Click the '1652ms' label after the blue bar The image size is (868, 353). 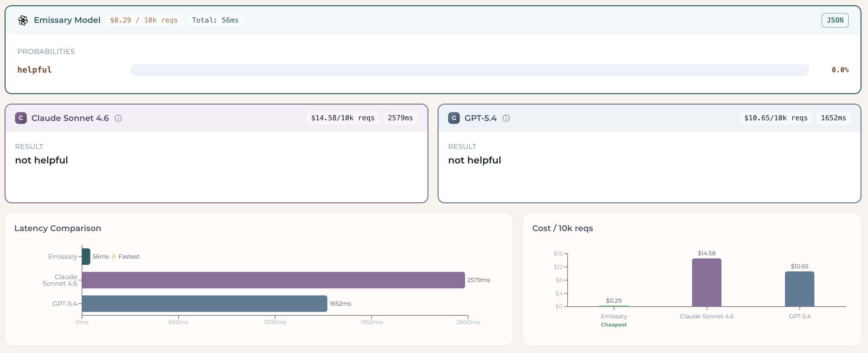pyautogui.click(x=340, y=304)
